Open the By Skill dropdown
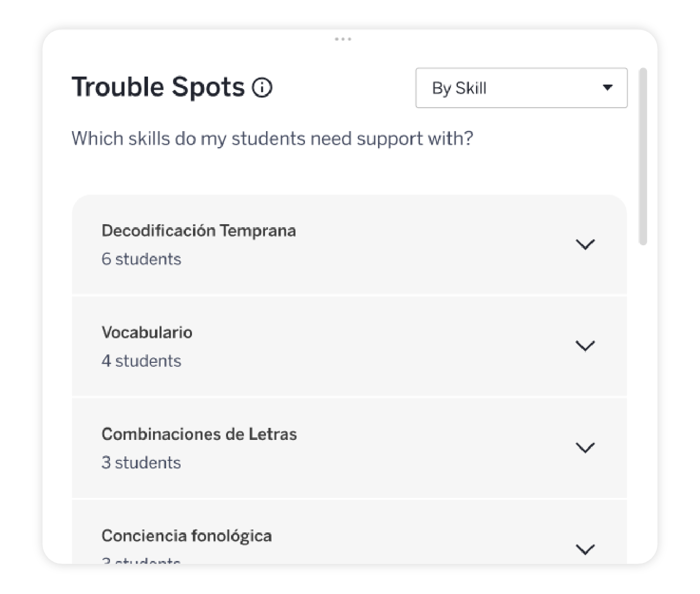700x594 pixels. [521, 88]
